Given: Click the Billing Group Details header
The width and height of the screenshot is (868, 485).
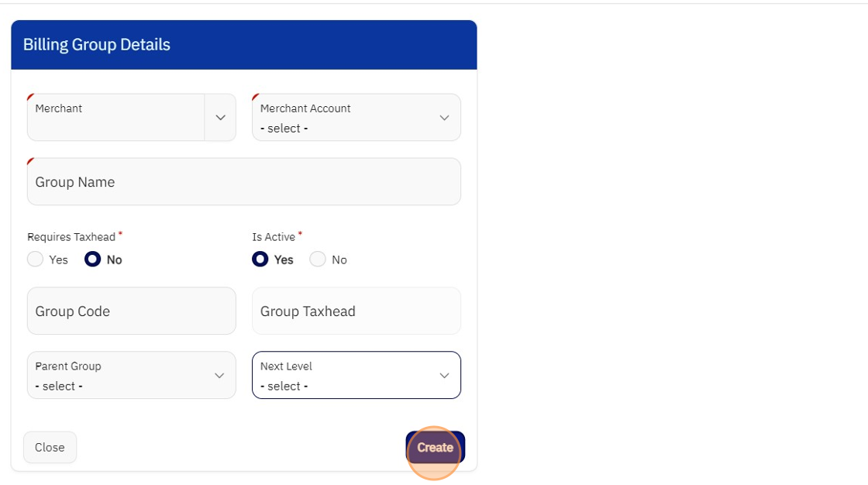Looking at the screenshot, I should point(97,45).
